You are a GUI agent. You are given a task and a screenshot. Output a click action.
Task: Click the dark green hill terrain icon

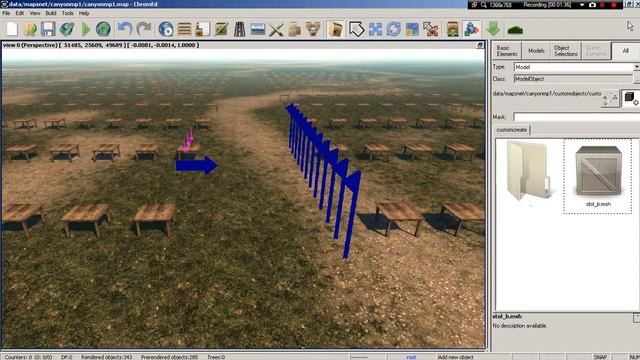tap(515, 30)
